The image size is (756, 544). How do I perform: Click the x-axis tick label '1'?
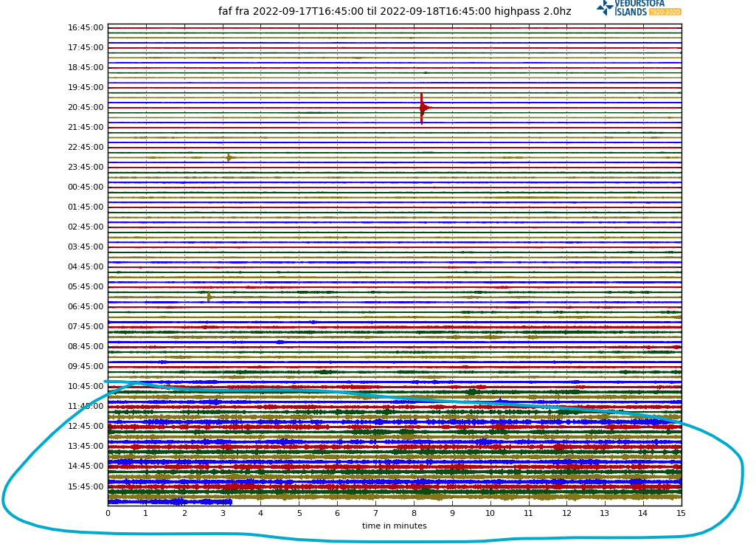coord(146,513)
